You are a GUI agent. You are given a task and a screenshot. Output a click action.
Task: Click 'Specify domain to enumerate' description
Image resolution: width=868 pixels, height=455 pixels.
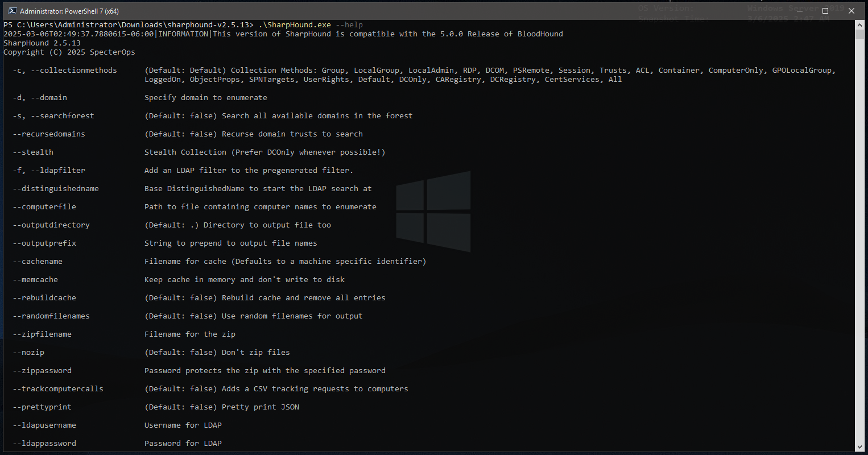pos(206,98)
